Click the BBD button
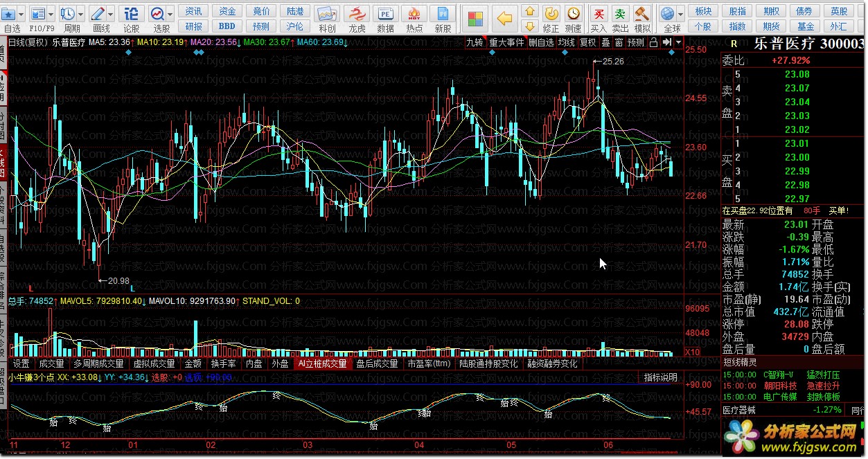The image size is (868, 459). pyautogui.click(x=227, y=26)
